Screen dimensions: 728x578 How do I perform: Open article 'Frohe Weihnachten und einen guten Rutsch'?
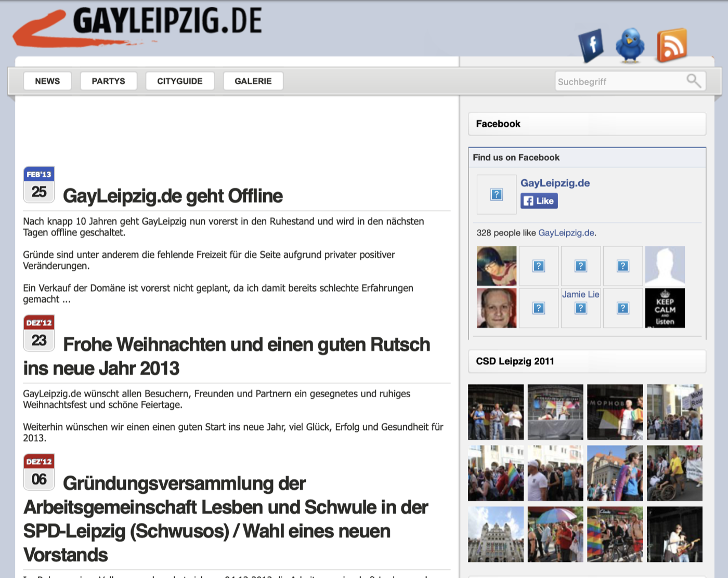pos(227,356)
